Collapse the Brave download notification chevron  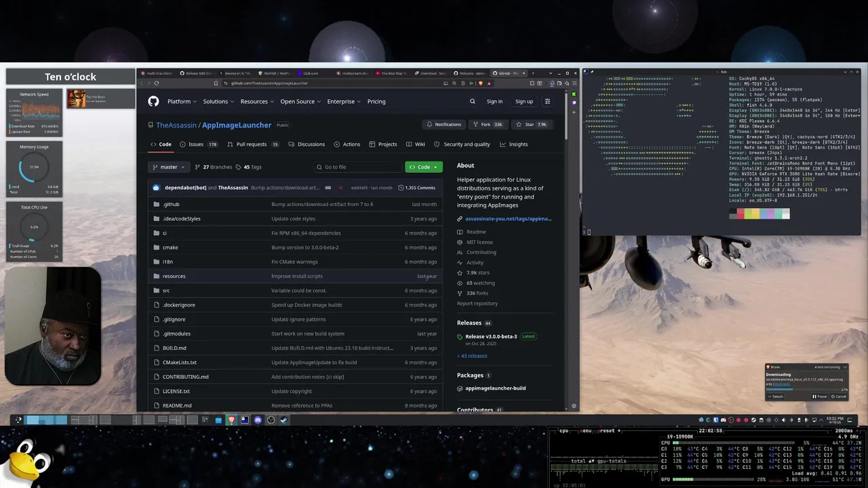(x=845, y=367)
